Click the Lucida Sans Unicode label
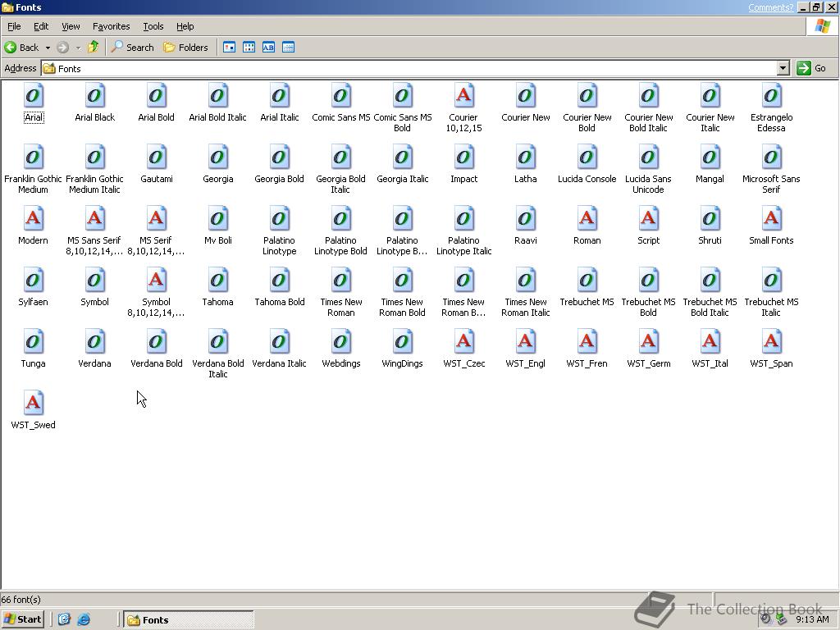840x630 pixels. click(648, 184)
